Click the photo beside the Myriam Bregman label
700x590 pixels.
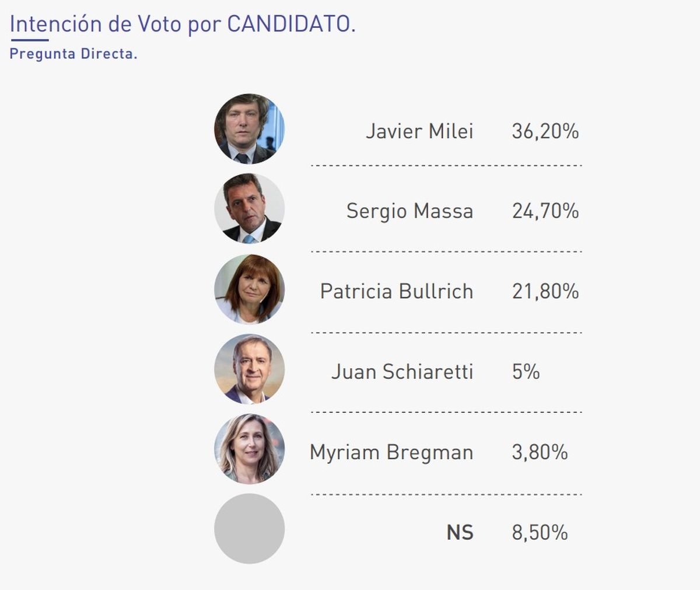[249, 449]
